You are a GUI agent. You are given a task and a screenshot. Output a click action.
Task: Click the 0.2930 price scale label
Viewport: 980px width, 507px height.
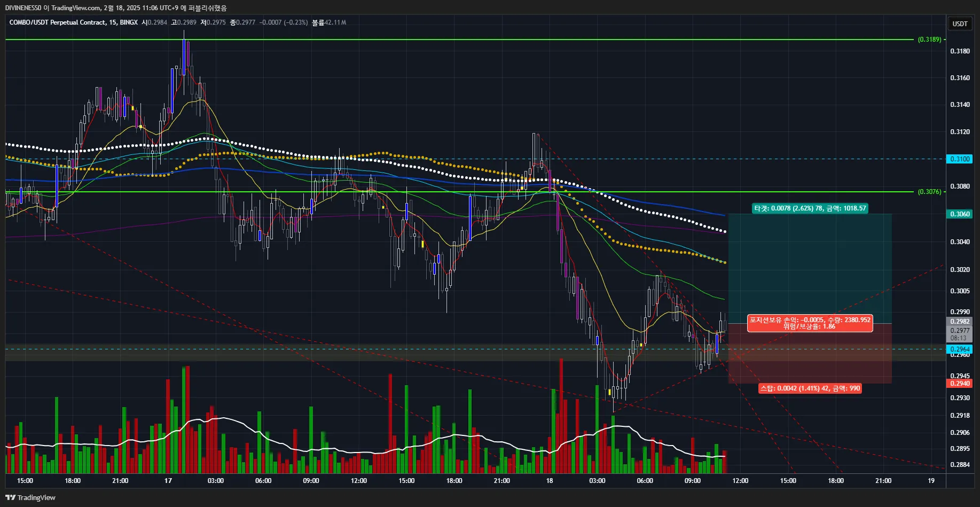[960, 397]
